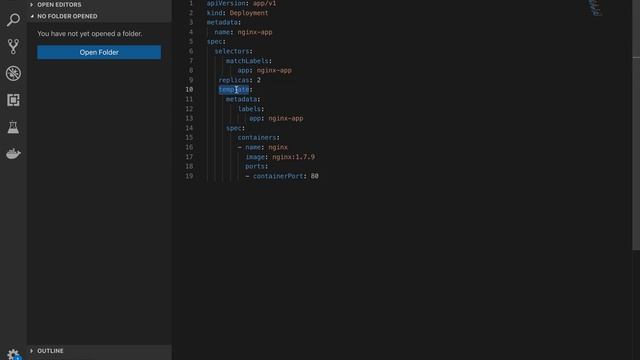Open the Search view icon
Image resolution: width=640 pixels, height=360 pixels.
13,20
